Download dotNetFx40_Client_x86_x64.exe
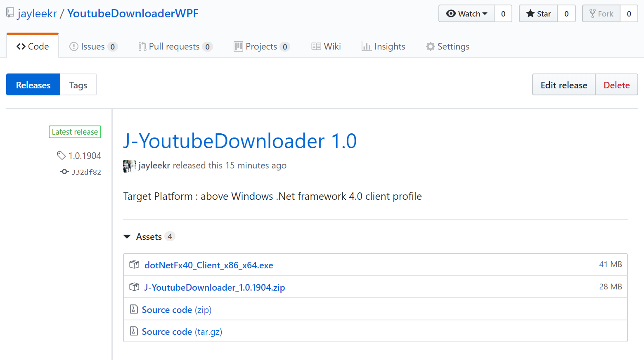Viewport: 644px width, 360px height. (209, 265)
